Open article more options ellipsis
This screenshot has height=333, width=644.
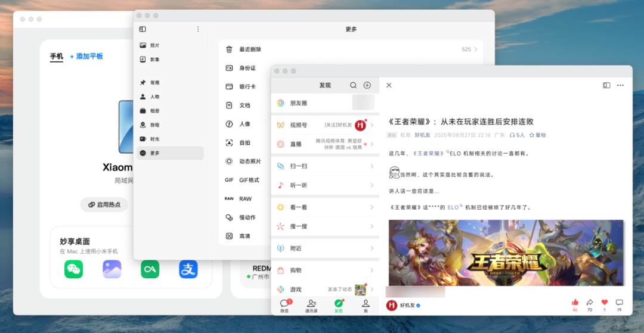(x=620, y=85)
